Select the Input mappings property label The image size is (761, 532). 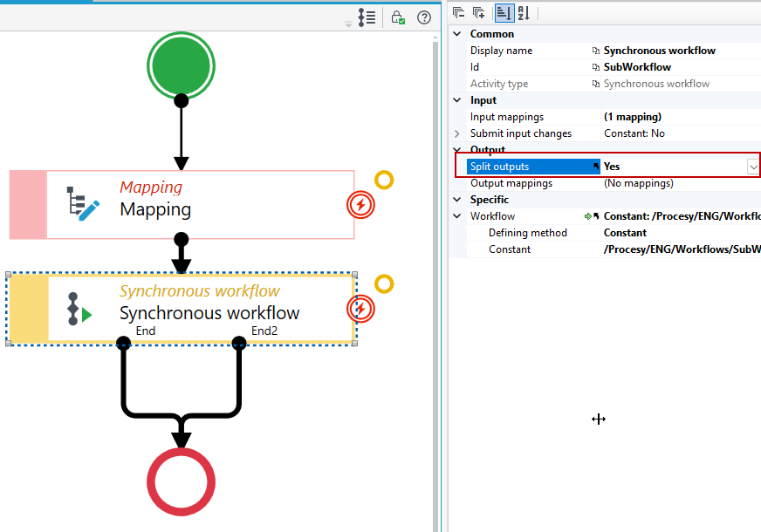coord(507,117)
